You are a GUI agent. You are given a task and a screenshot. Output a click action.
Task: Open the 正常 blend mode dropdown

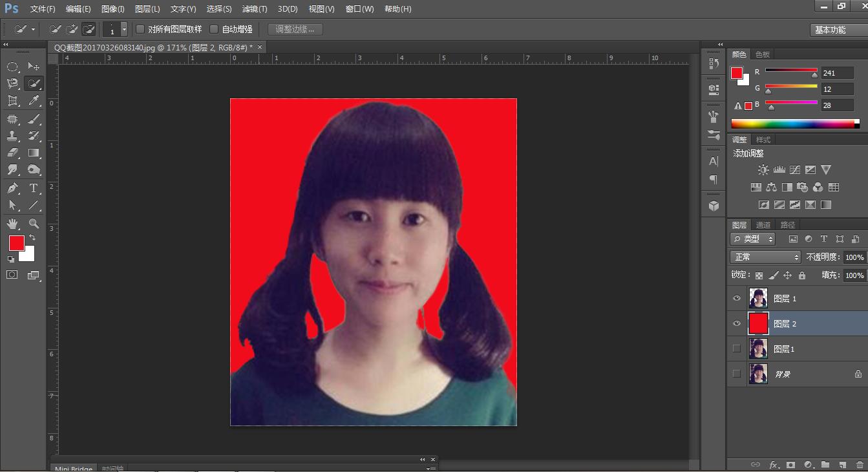(765, 257)
